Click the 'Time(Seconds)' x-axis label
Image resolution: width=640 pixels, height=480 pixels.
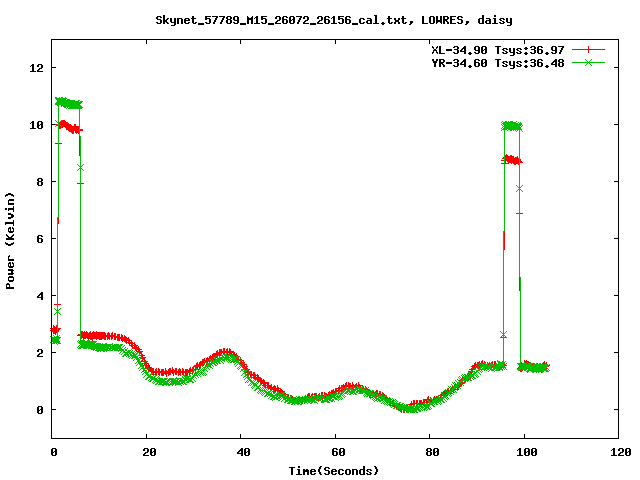(x=333, y=471)
